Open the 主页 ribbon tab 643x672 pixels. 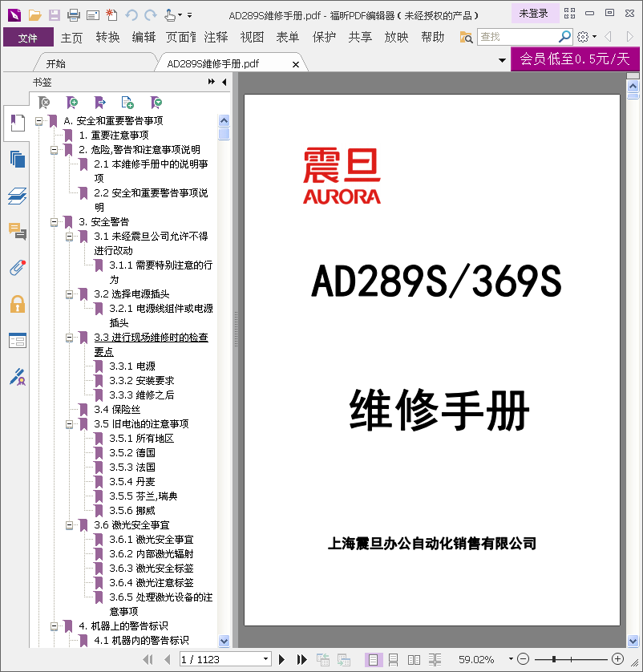(71, 37)
